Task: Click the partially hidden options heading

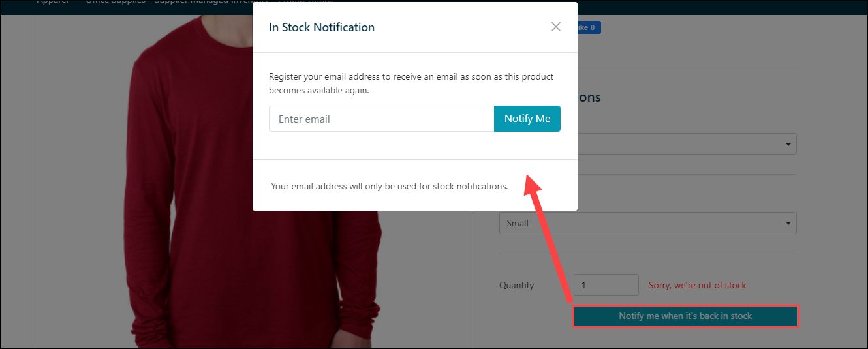Action: (589, 98)
